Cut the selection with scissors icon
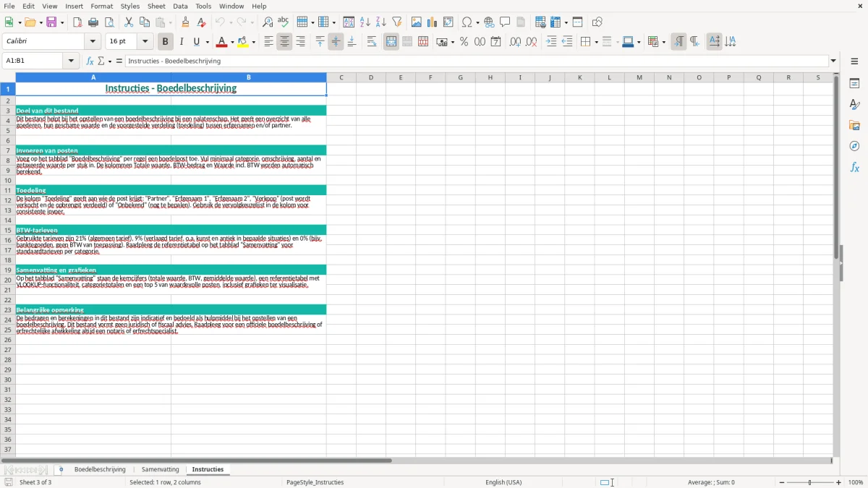The image size is (868, 488). (129, 22)
